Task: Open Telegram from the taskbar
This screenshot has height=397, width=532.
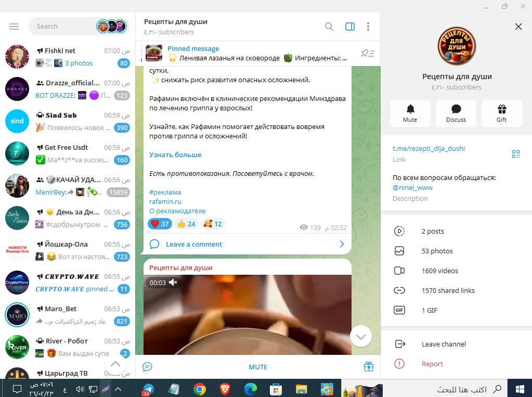Action: (x=148, y=389)
